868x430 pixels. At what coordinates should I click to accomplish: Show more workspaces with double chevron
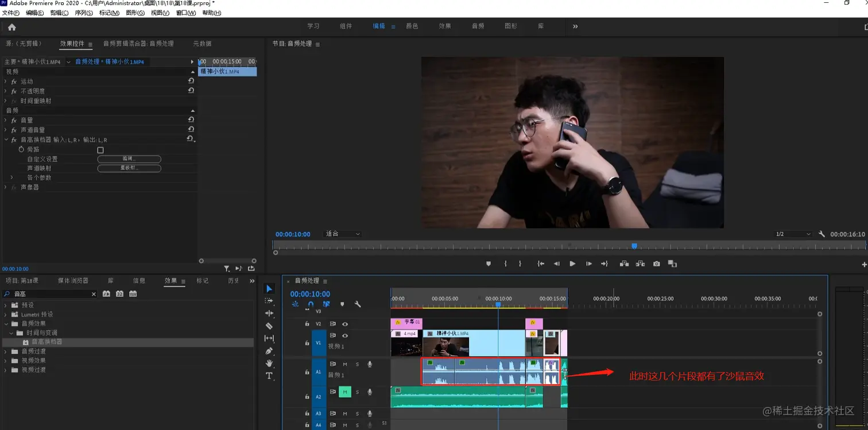point(575,26)
